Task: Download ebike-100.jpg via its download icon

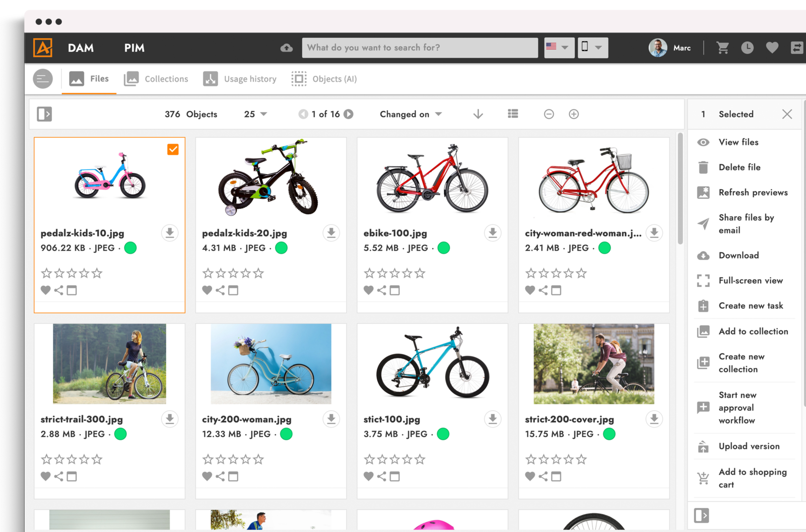Action: (x=493, y=233)
